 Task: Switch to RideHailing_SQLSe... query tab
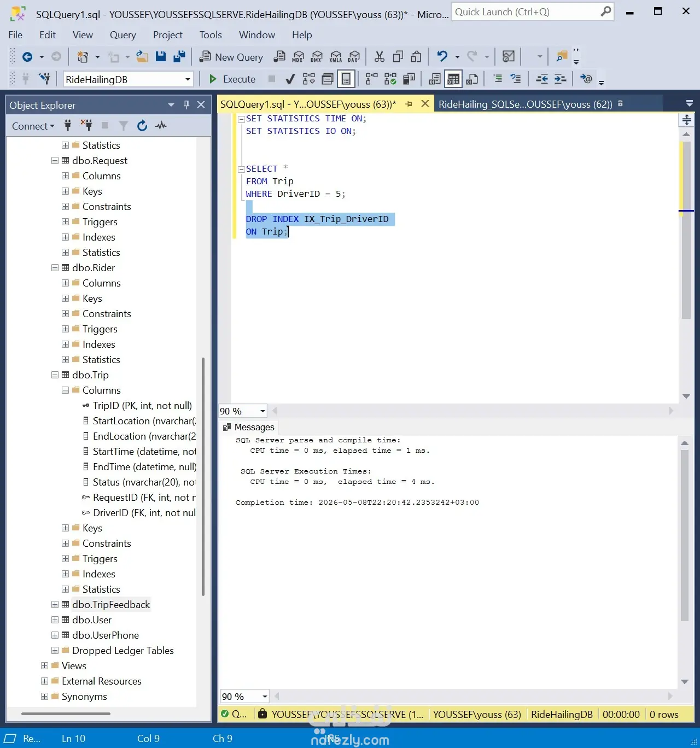(525, 104)
